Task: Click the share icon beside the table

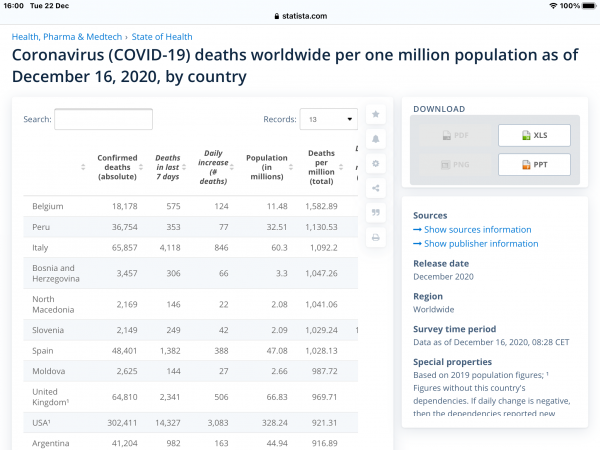Action: coord(375,188)
